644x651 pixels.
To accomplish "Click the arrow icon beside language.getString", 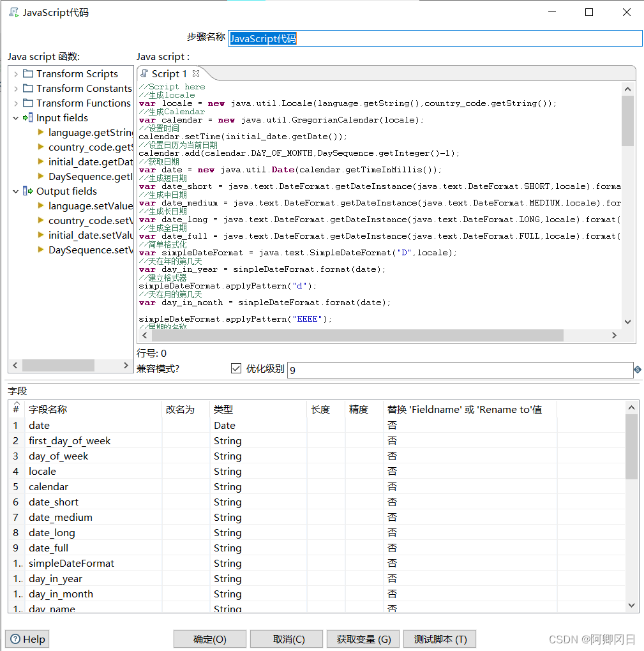I will (x=41, y=133).
